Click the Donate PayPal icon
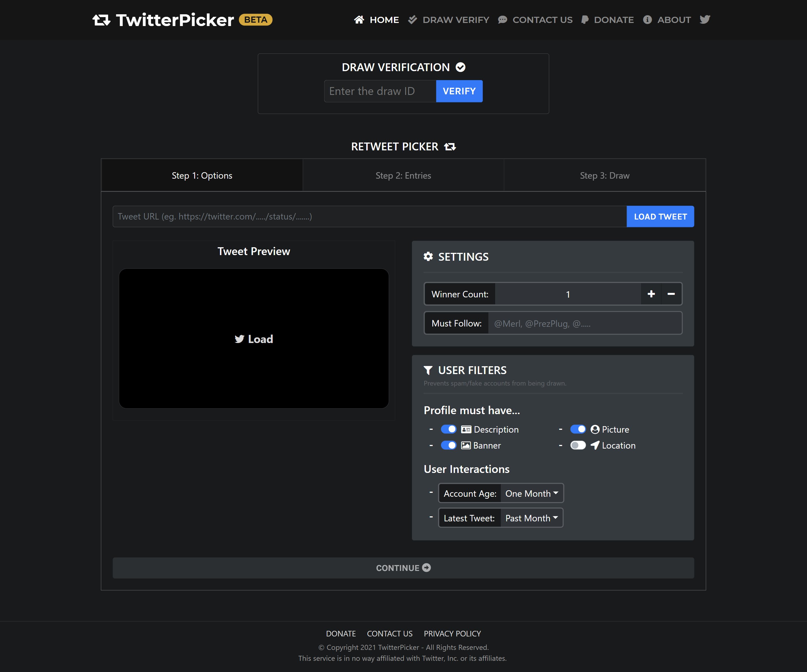 pyautogui.click(x=585, y=20)
